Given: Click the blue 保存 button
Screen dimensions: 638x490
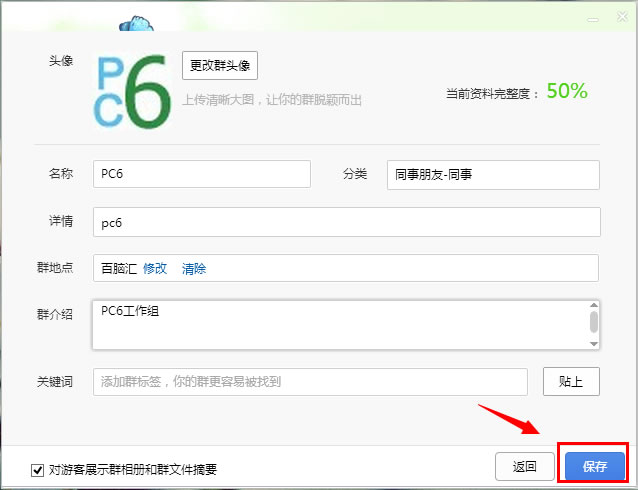Looking at the screenshot, I should pyautogui.click(x=594, y=466).
